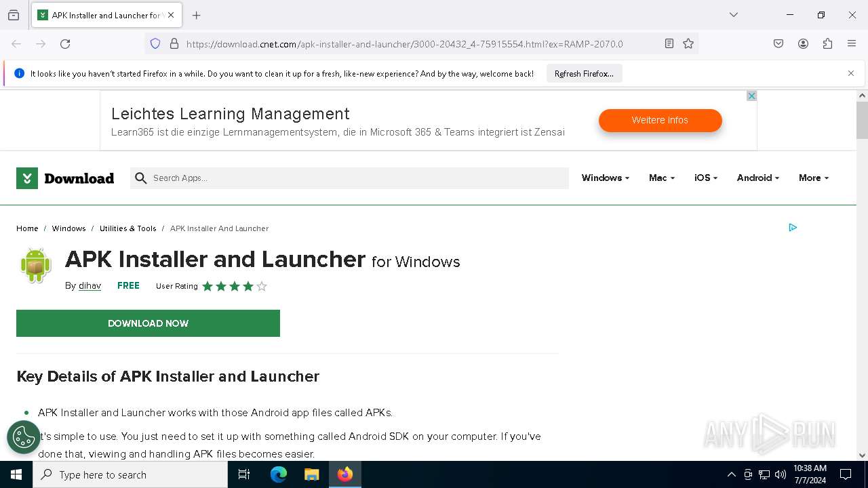
Task: Open File Explorer from taskbar
Action: (311, 474)
